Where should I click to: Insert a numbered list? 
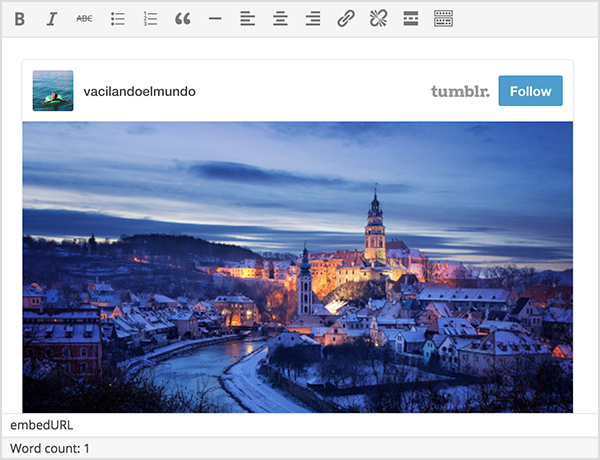[x=150, y=18]
